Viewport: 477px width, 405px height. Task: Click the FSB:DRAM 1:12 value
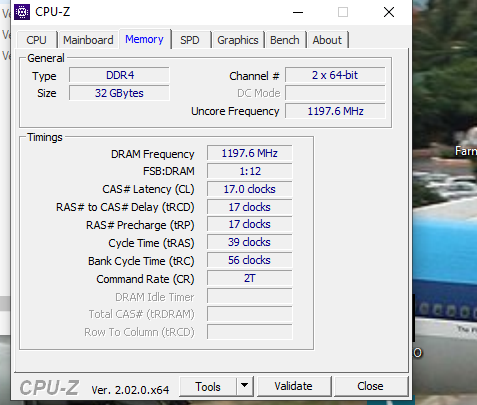[250, 171]
